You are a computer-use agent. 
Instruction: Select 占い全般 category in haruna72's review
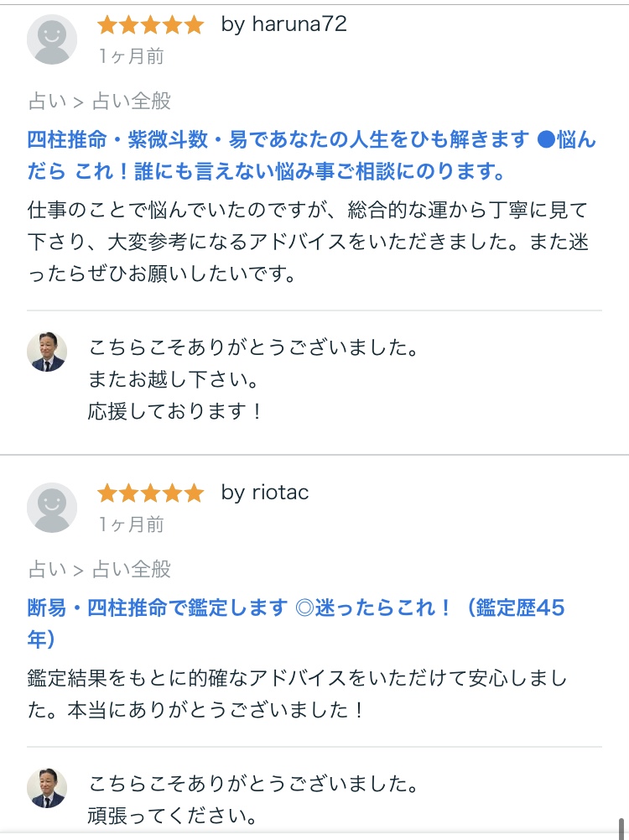(x=132, y=102)
